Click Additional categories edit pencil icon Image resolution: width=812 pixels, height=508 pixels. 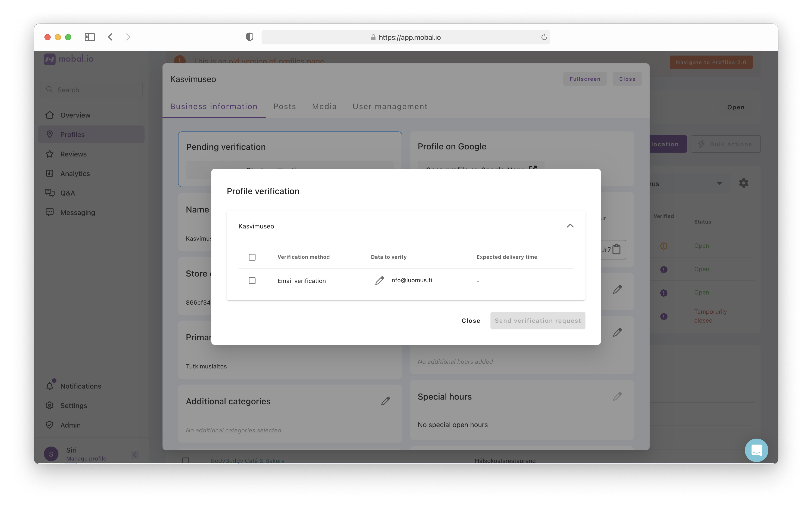[385, 401]
